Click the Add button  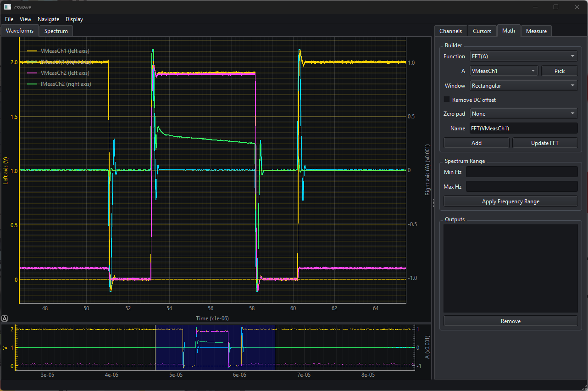[477, 143]
